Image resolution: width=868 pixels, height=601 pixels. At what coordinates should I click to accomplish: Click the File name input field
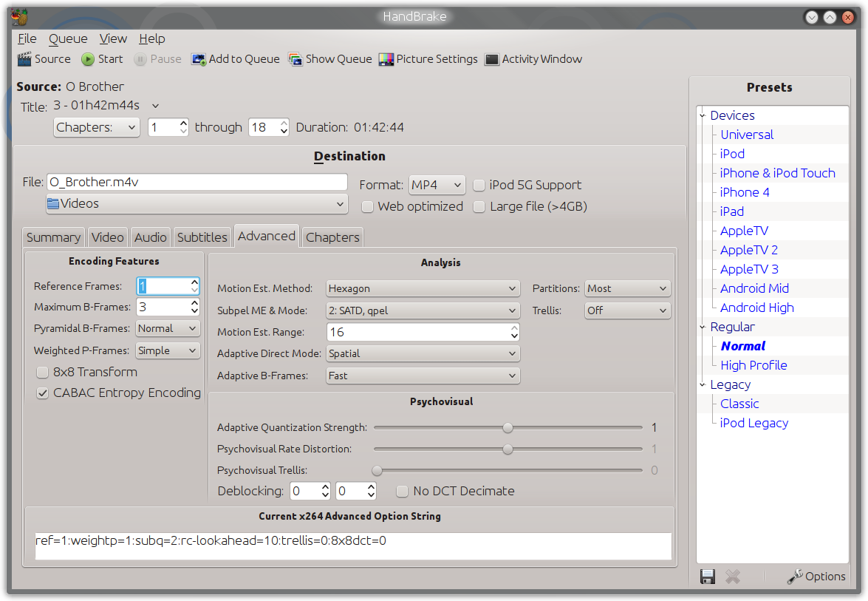[197, 183]
